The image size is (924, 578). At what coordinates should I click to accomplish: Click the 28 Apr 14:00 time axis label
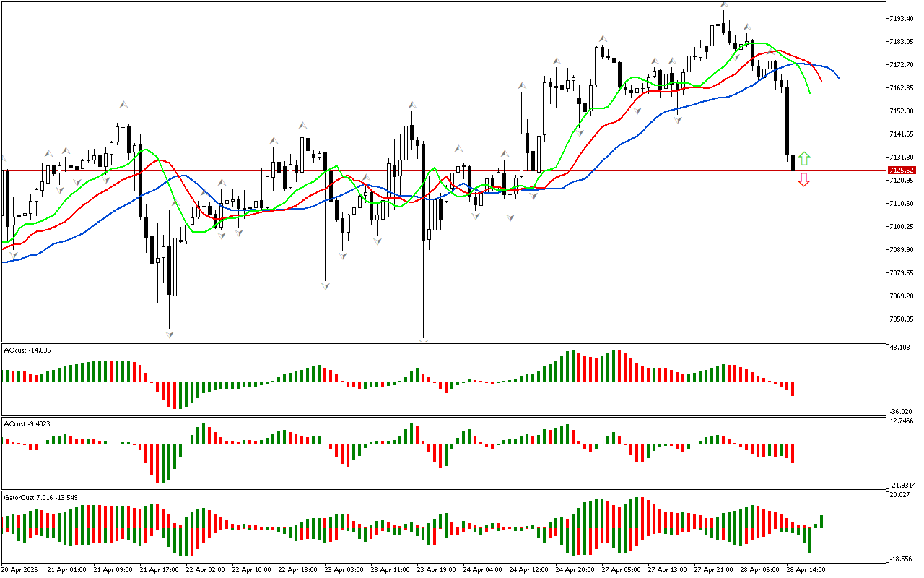[805, 570]
